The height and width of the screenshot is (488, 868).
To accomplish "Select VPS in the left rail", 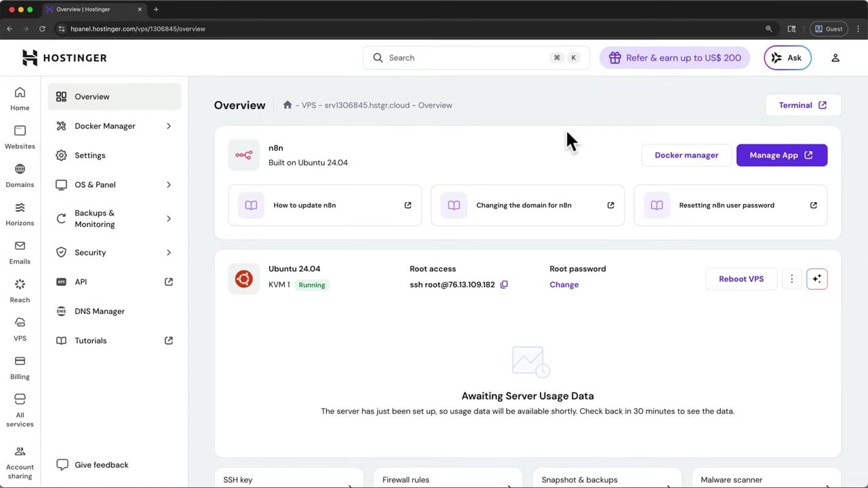I will click(x=20, y=329).
